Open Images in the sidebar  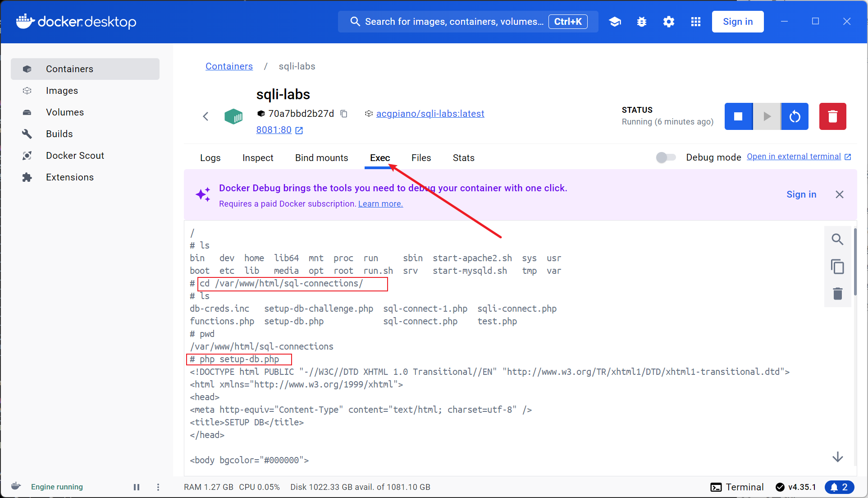tap(85, 91)
